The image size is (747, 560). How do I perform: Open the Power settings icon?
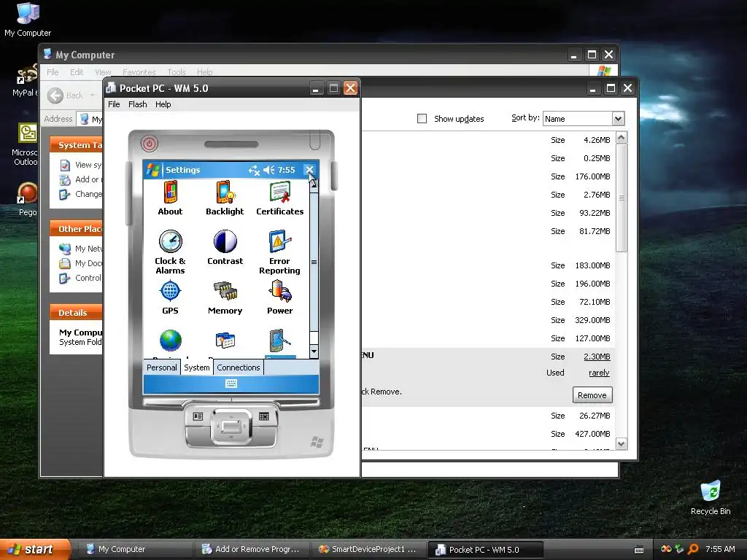click(x=279, y=297)
